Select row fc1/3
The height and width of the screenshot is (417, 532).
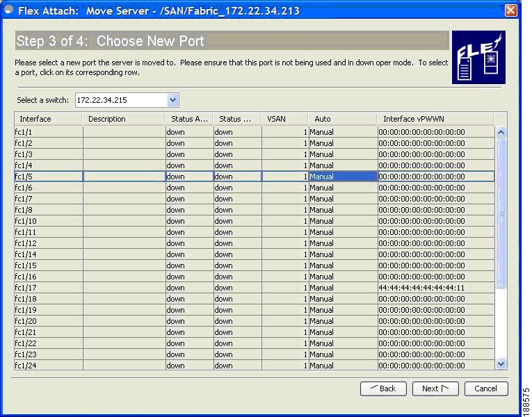[255, 154]
